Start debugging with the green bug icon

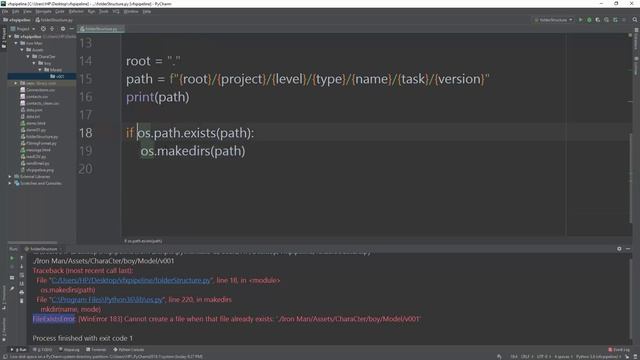click(x=589, y=20)
